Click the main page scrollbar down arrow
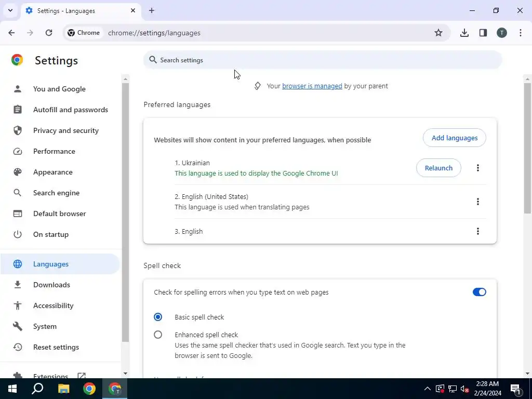The height and width of the screenshot is (399, 532). (527, 374)
